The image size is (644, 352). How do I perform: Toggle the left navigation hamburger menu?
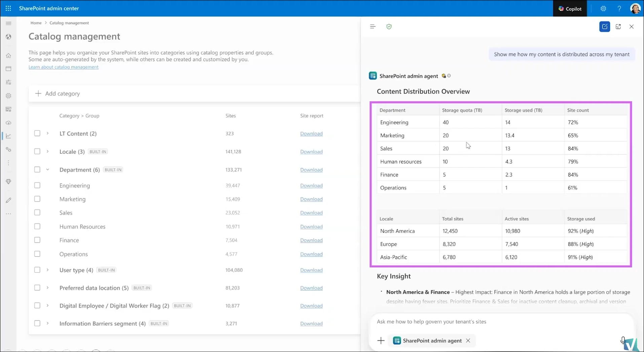point(8,23)
